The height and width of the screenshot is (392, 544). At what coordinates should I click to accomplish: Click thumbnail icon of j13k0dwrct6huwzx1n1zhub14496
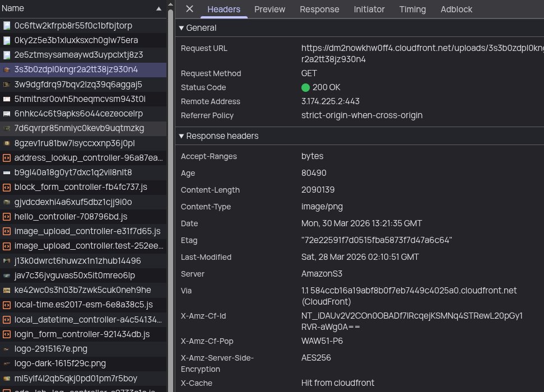[7, 260]
